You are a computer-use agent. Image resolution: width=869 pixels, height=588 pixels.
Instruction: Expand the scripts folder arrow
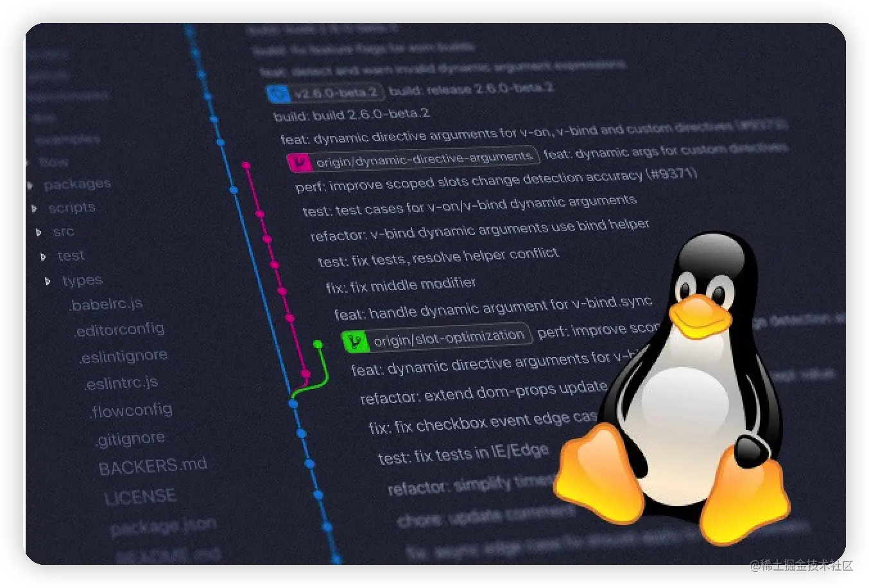tap(35, 209)
